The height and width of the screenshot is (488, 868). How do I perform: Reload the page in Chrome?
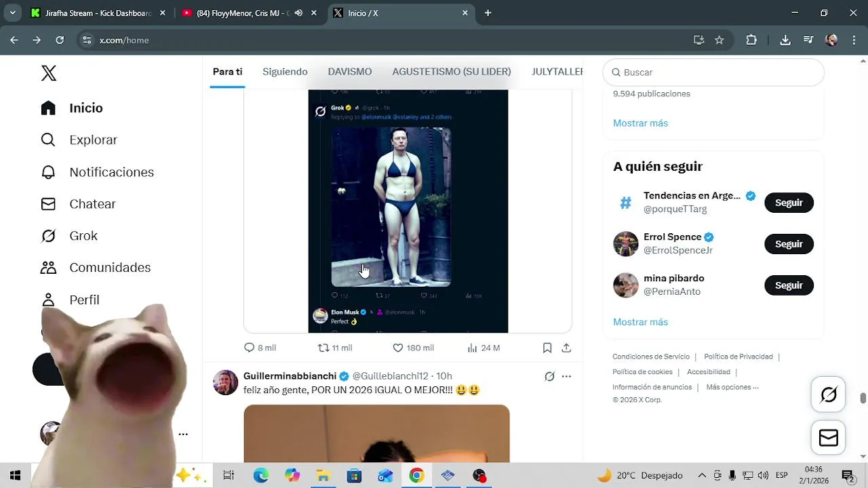pyautogui.click(x=60, y=40)
